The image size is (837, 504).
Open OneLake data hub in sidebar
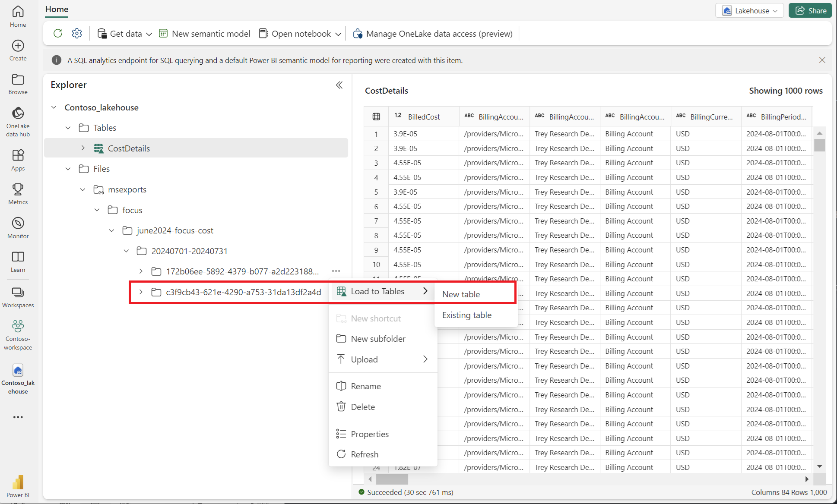pos(18,122)
